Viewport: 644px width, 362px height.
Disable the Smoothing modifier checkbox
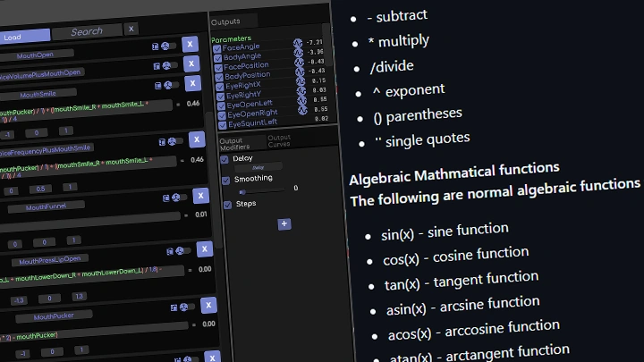226,181
